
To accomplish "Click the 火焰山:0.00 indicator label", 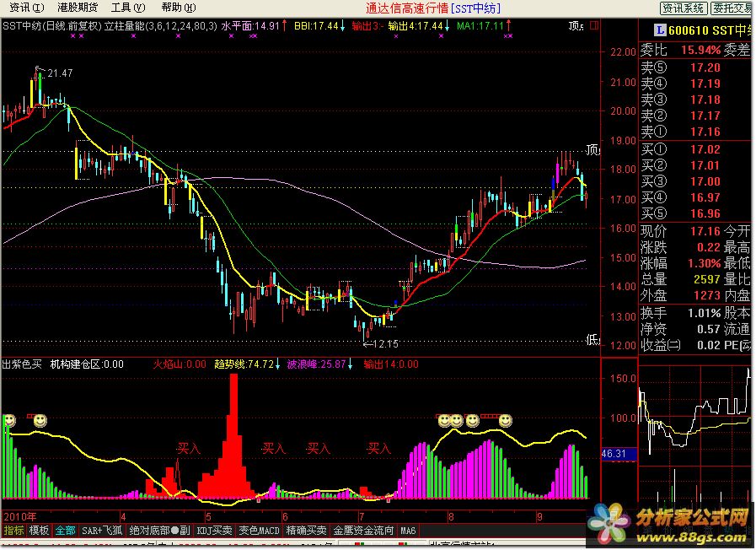I will 179,364.
